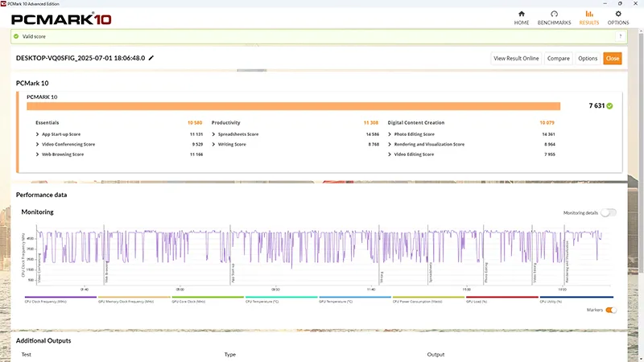Select CPU Power Consumption legend
644x362 pixels.
coord(428,298)
